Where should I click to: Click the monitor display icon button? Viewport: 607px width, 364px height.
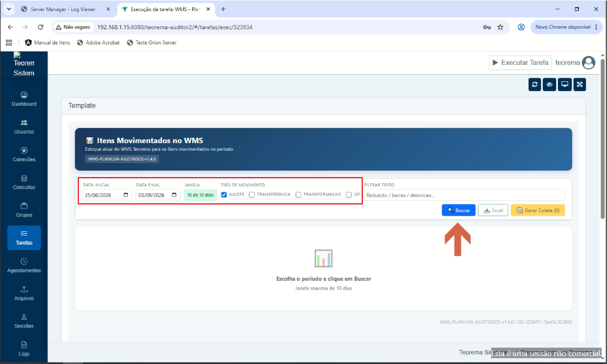(564, 84)
